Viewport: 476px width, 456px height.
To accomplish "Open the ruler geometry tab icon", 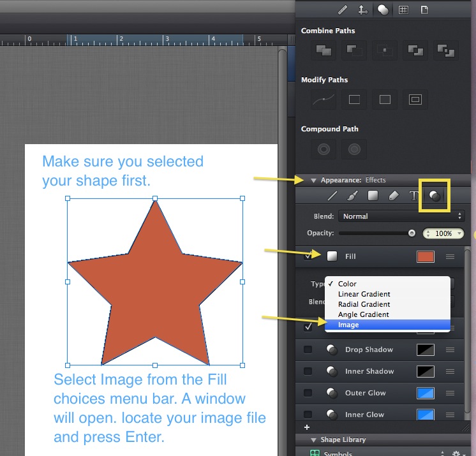I will 343,10.
